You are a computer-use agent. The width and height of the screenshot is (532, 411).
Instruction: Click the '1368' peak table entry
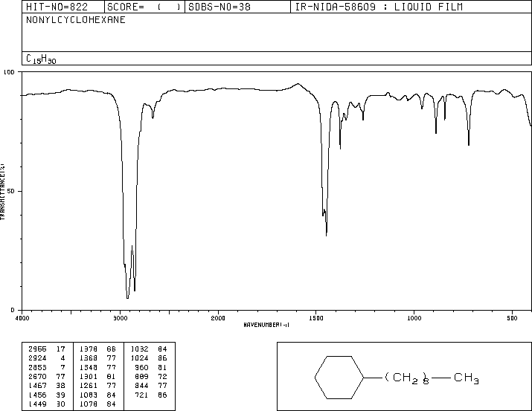pyautogui.click(x=89, y=357)
